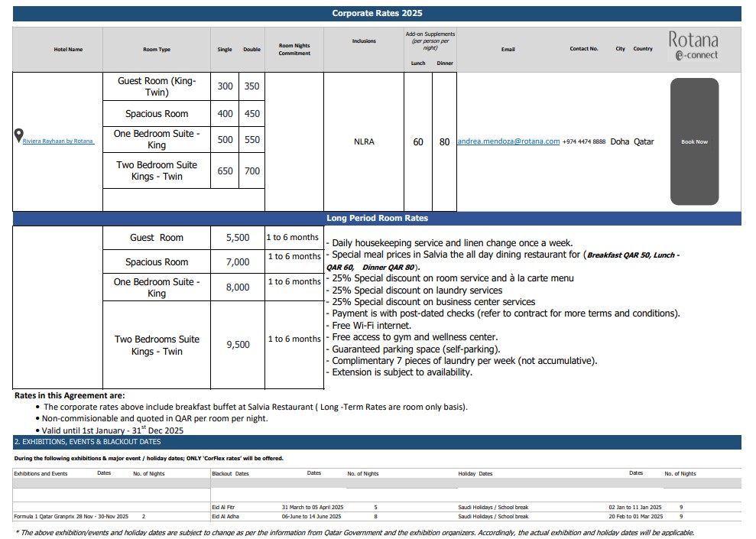Select the phone number +974 4474 8888
Viewport: 756px width, 539px height.
click(584, 142)
